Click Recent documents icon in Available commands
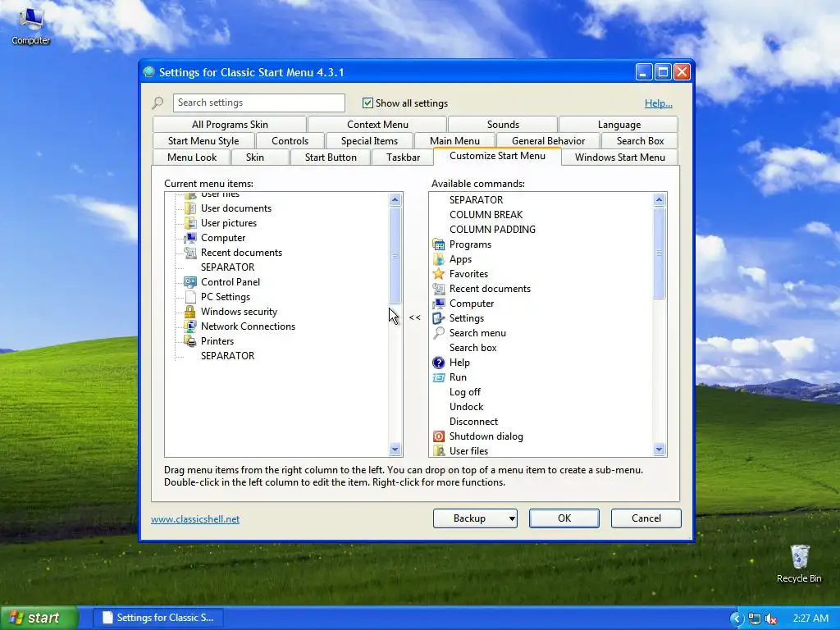Screen dimensions: 840x630 439,289
